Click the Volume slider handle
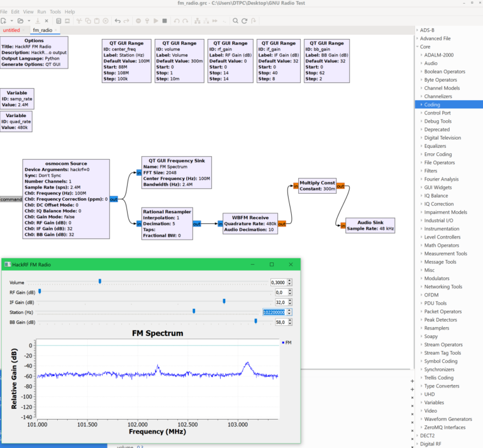The width and height of the screenshot is (483, 448). (100, 281)
